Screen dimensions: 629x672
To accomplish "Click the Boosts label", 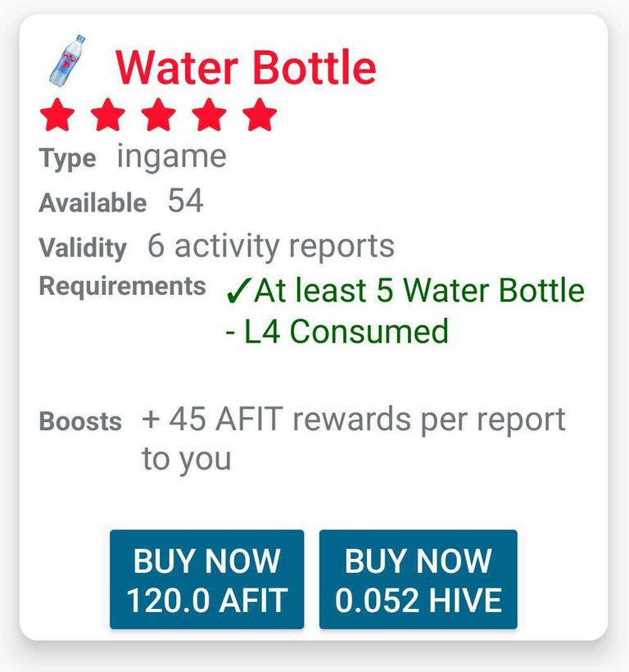I will 80,421.
